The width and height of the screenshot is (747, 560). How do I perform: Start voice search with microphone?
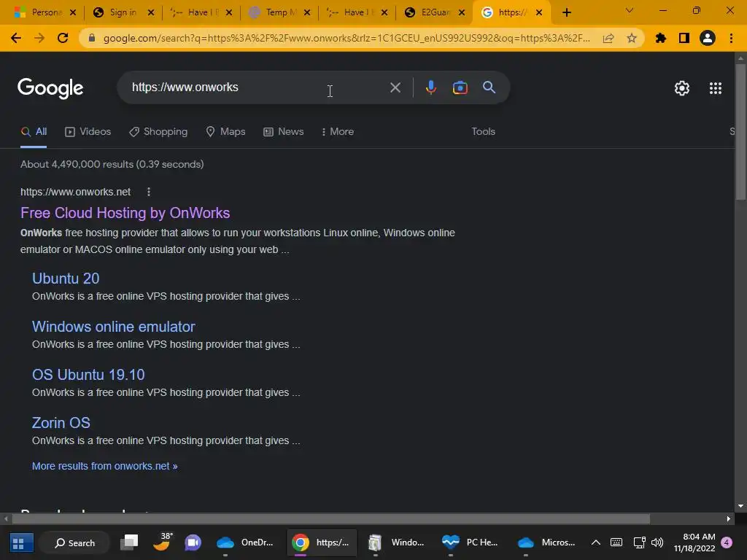pyautogui.click(x=430, y=87)
